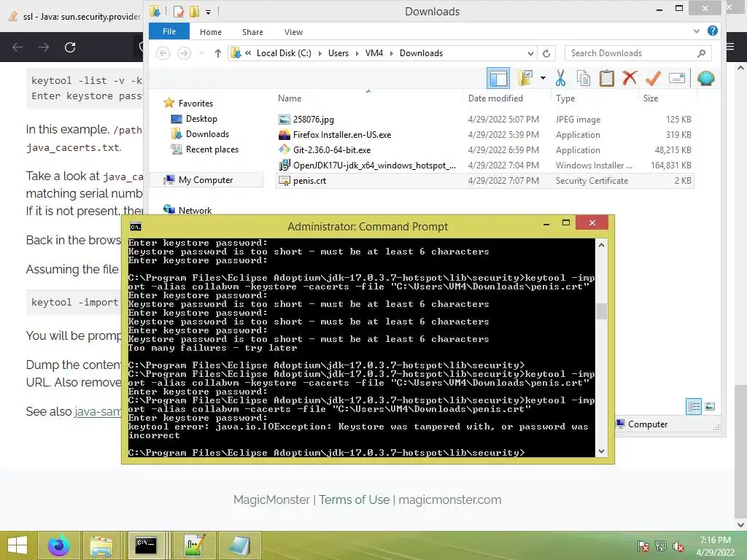Open the Command Prompt system menu icon
The image size is (747, 560).
click(x=136, y=227)
